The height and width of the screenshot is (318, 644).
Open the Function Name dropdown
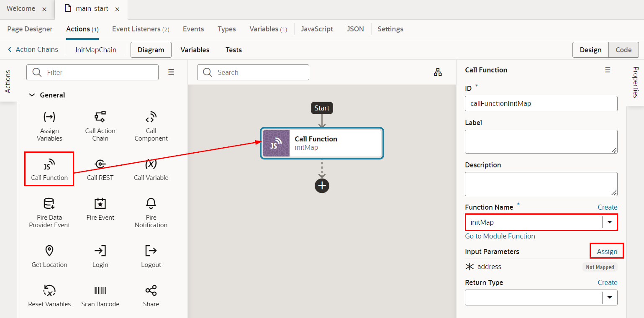609,222
